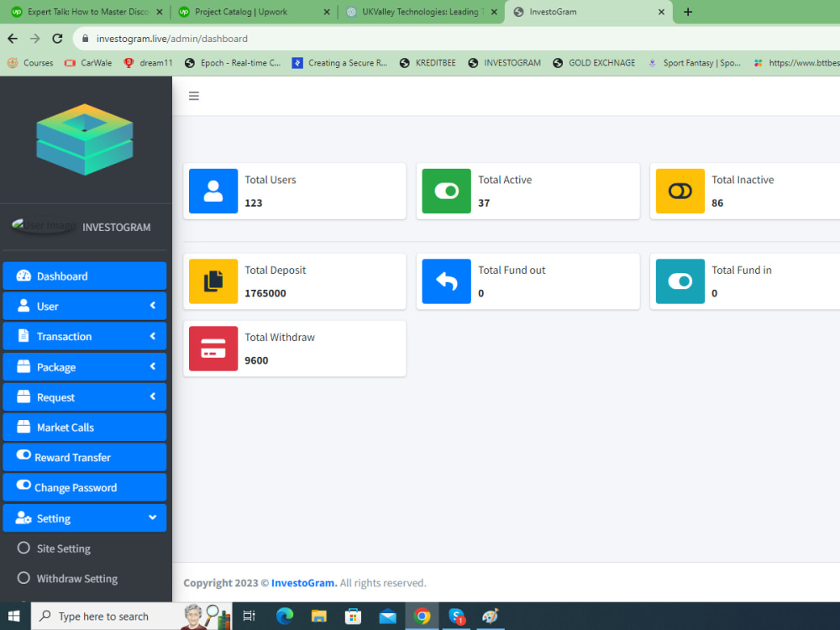Viewport: 840px width, 630px height.
Task: Open the Market Calls section
Action: click(84, 427)
